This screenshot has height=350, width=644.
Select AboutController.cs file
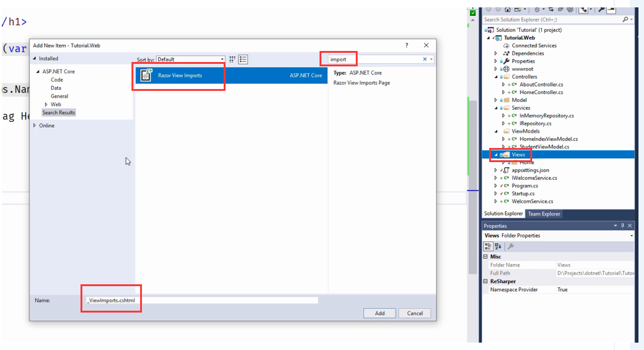pyautogui.click(x=541, y=85)
